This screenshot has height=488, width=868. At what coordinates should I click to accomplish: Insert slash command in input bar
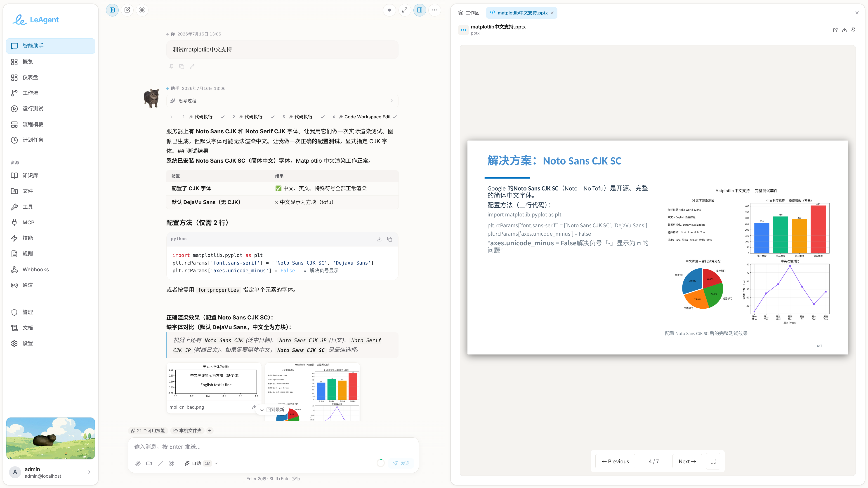pyautogui.click(x=160, y=463)
